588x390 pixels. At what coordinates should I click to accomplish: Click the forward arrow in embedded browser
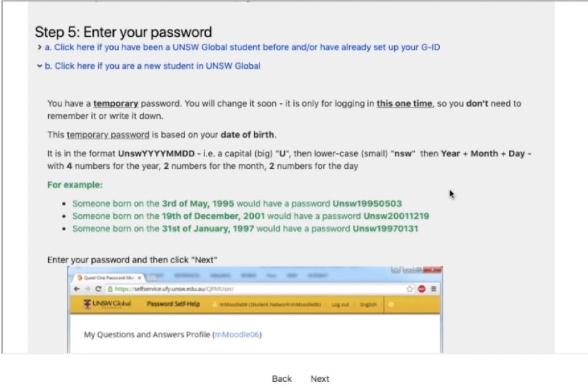click(87, 289)
